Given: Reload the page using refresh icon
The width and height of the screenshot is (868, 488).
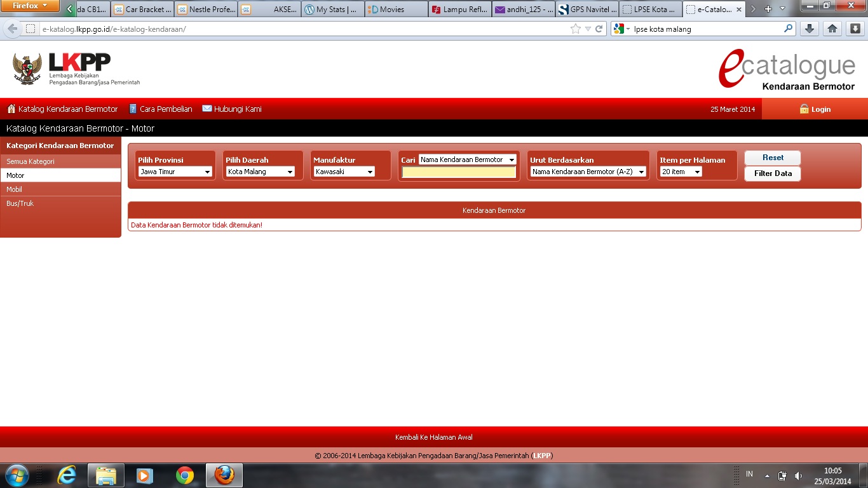Looking at the screenshot, I should click(599, 29).
